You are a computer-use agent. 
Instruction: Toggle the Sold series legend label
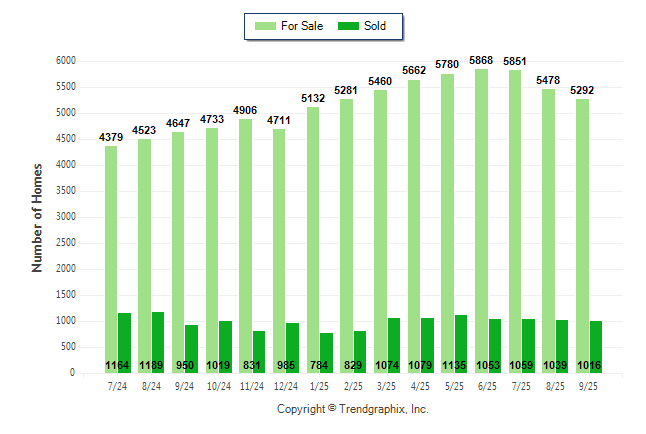(x=375, y=26)
